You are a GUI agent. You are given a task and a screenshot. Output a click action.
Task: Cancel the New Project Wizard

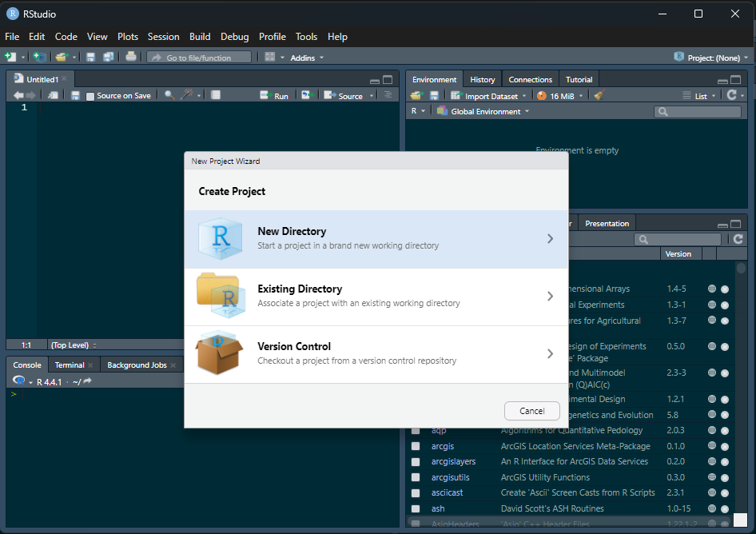(531, 410)
